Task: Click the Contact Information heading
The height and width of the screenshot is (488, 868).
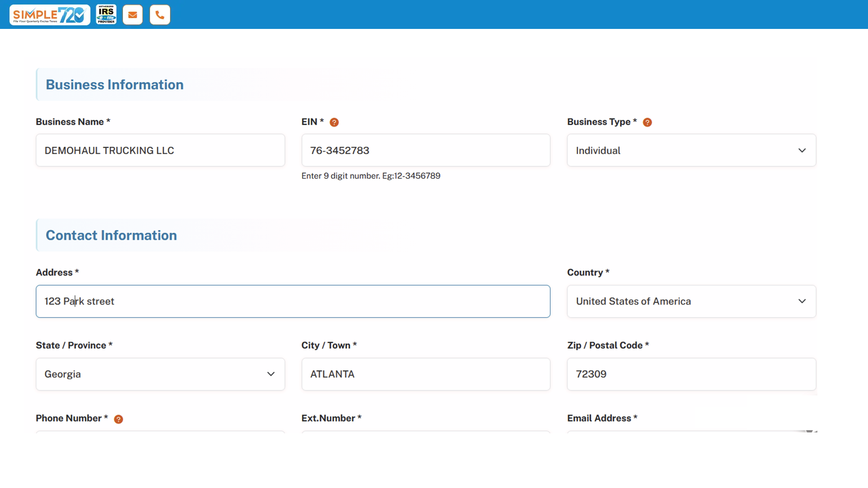Action: point(111,235)
